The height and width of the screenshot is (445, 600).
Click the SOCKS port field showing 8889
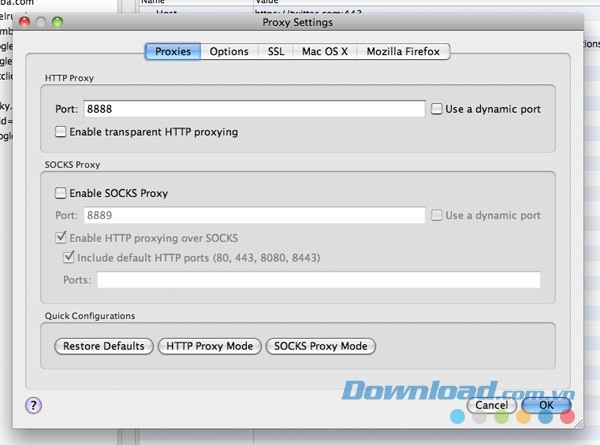[x=254, y=215]
